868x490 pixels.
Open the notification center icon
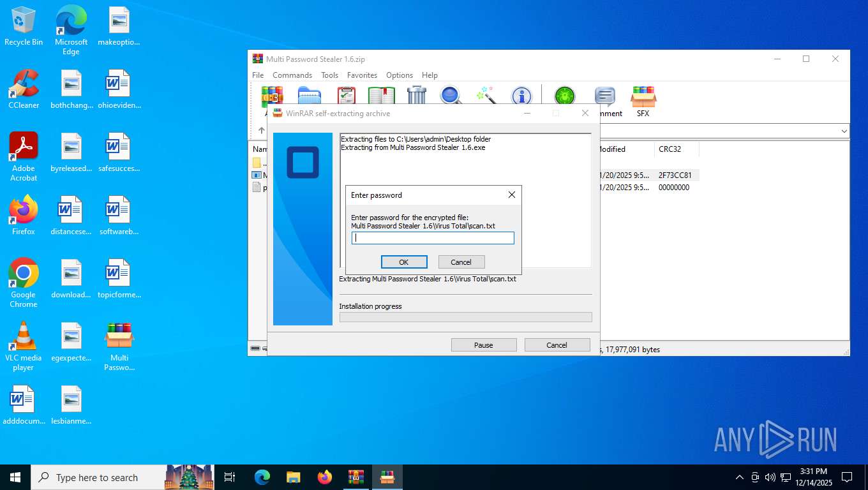pos(847,477)
